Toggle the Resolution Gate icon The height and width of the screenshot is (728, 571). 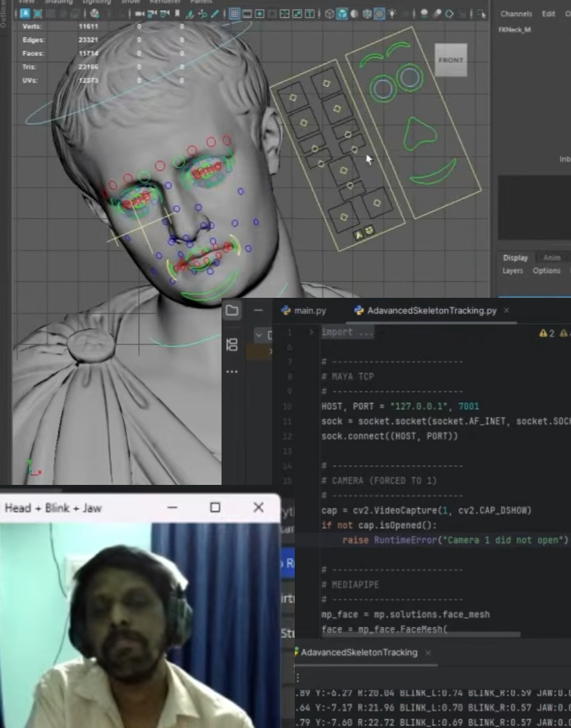[260, 14]
